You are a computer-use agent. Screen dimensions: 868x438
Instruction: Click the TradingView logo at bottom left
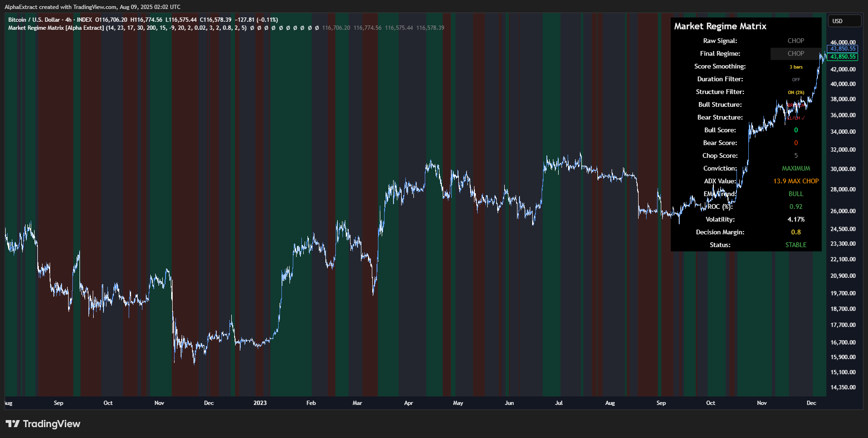(43, 424)
